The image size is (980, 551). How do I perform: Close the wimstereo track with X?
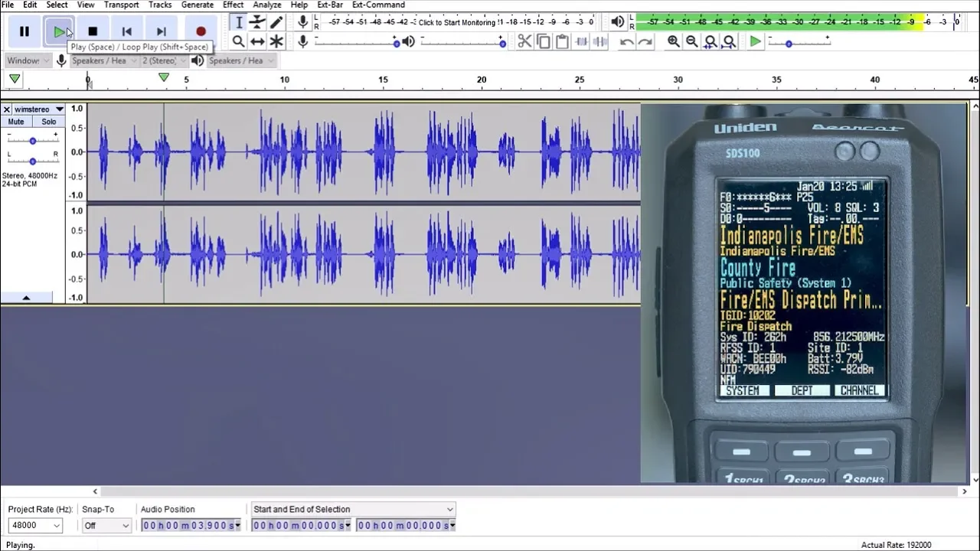pyautogui.click(x=6, y=109)
